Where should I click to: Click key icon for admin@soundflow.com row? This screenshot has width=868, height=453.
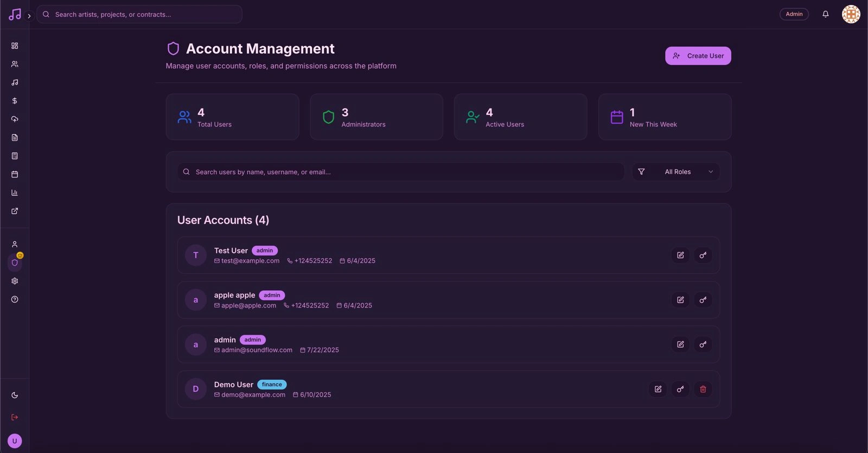[x=703, y=344]
